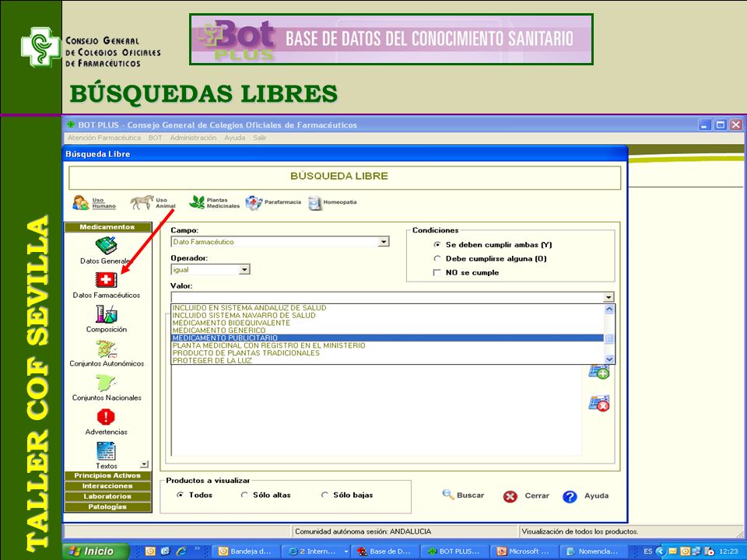This screenshot has height=560, width=747.
Task: Expand Principios Activos section
Action: (107, 475)
